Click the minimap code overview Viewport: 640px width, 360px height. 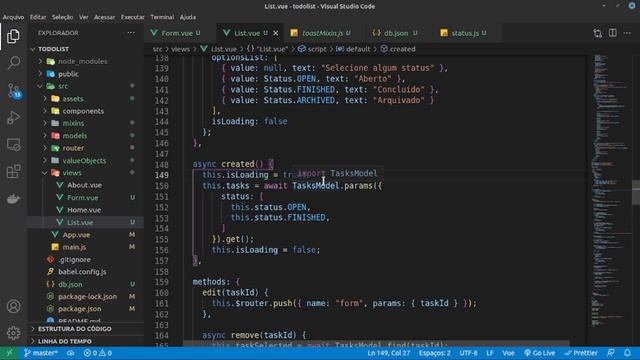[610, 192]
